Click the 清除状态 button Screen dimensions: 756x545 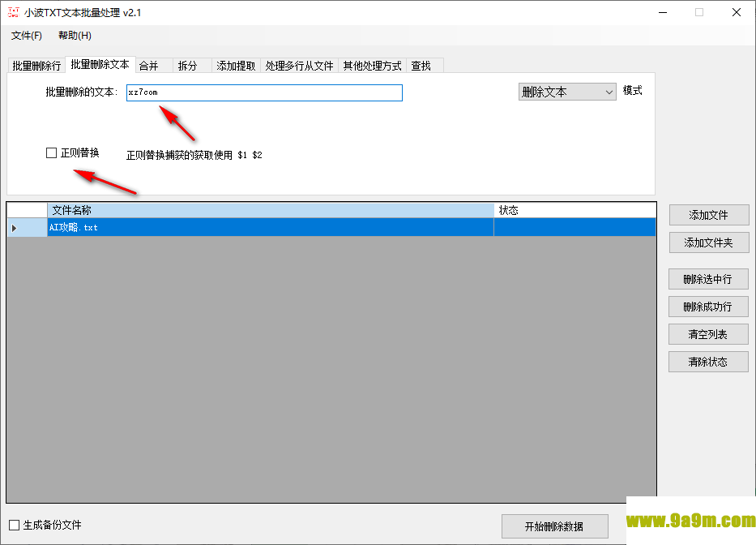708,362
